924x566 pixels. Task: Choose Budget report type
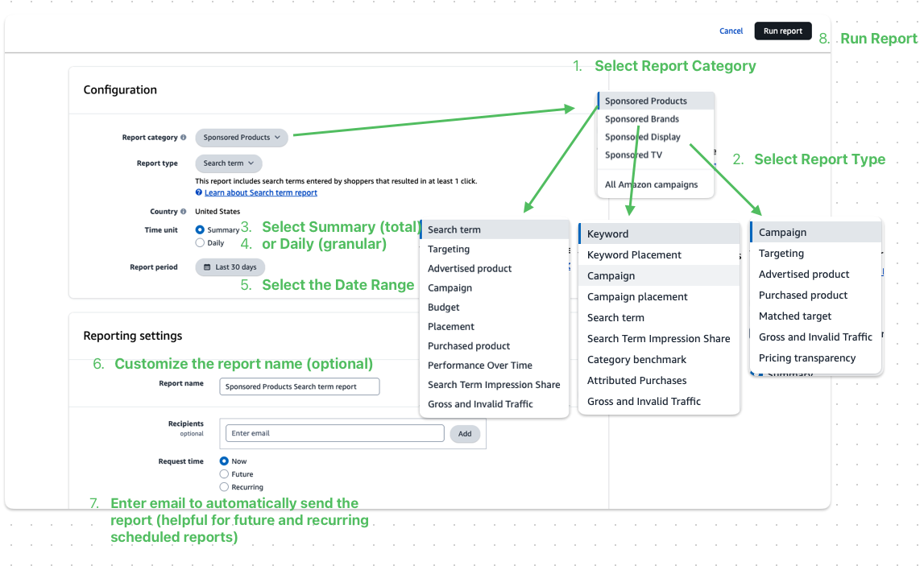coord(495,308)
